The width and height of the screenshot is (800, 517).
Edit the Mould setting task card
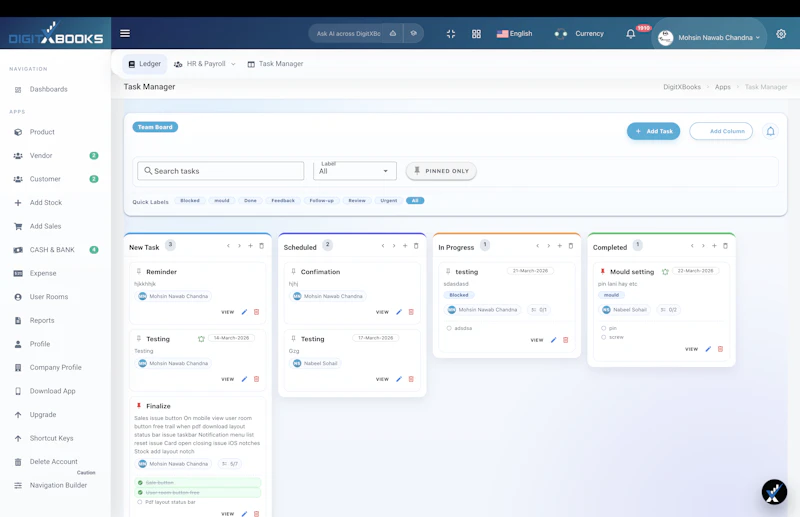(708, 349)
